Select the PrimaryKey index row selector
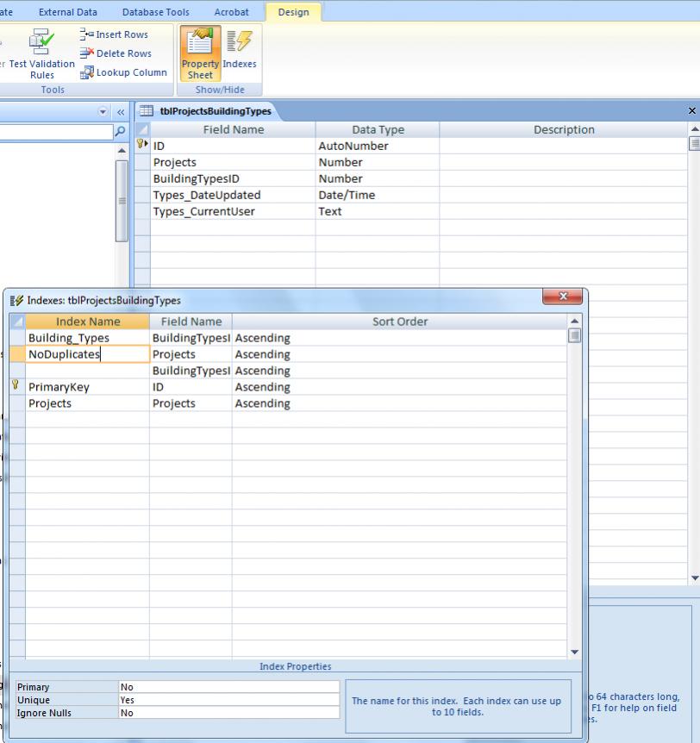 coord(16,387)
